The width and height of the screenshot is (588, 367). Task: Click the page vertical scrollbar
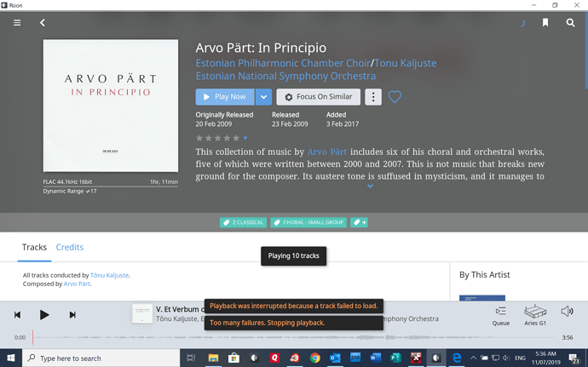click(x=585, y=51)
